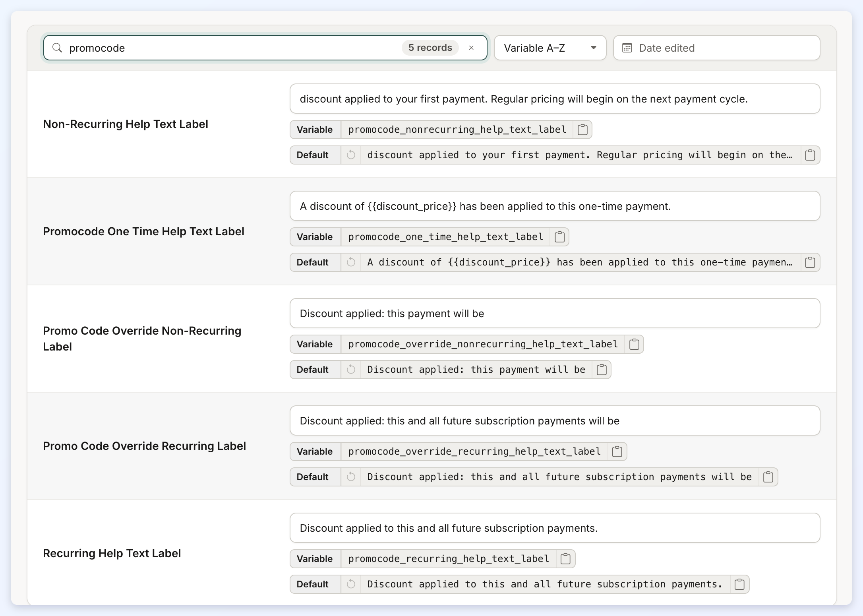Copy variable promocode_one_time_help_text_label
This screenshot has width=863, height=616.
(559, 237)
